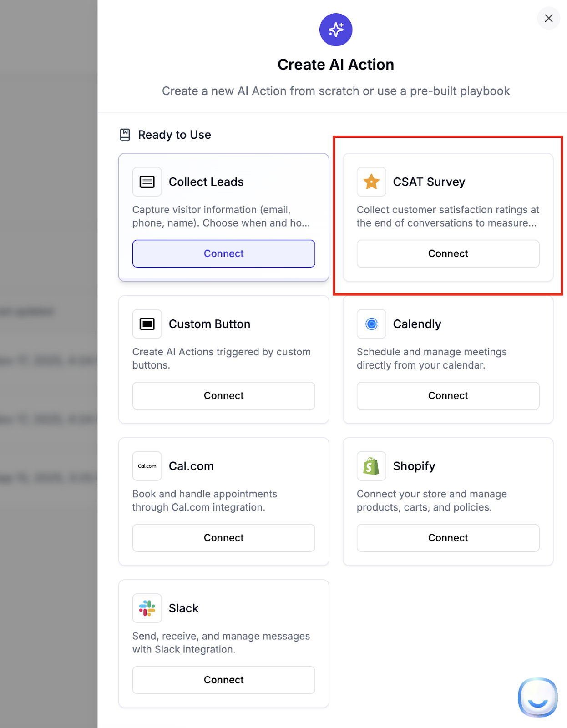Image resolution: width=567 pixels, height=728 pixels.
Task: Connect the Custom Button action
Action: (x=223, y=396)
